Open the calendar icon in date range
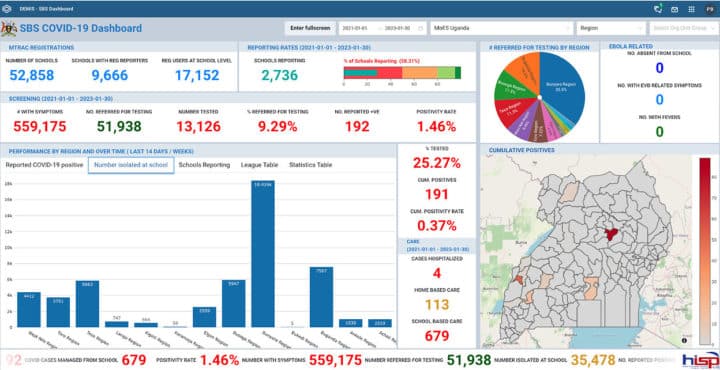Image resolution: width=720 pixels, height=370 pixels. 420,28
